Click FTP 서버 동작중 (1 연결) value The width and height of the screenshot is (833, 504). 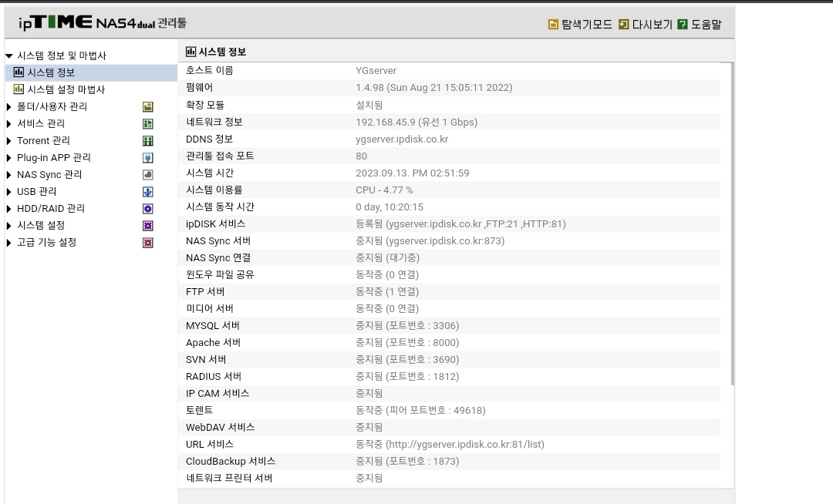click(387, 292)
